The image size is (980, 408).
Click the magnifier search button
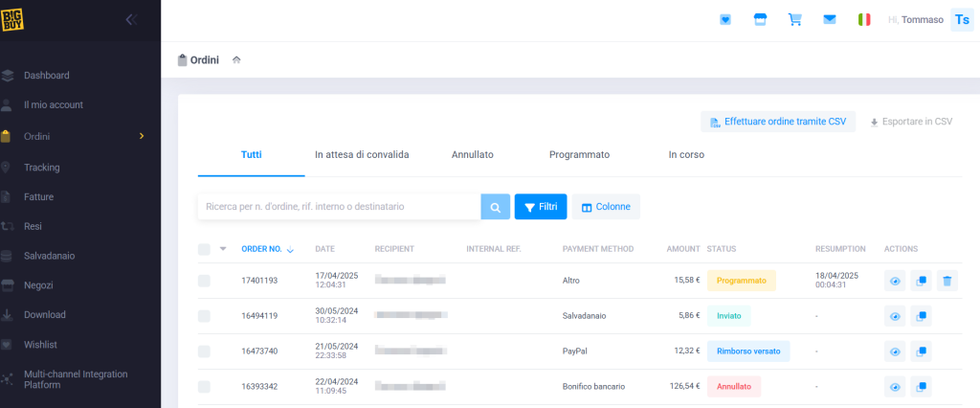pos(495,207)
